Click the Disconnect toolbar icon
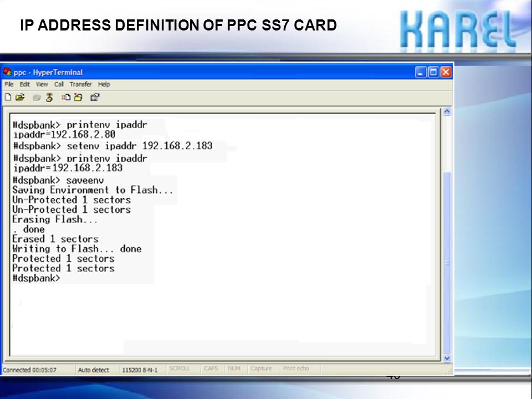This screenshot has width=532, height=399. click(49, 98)
